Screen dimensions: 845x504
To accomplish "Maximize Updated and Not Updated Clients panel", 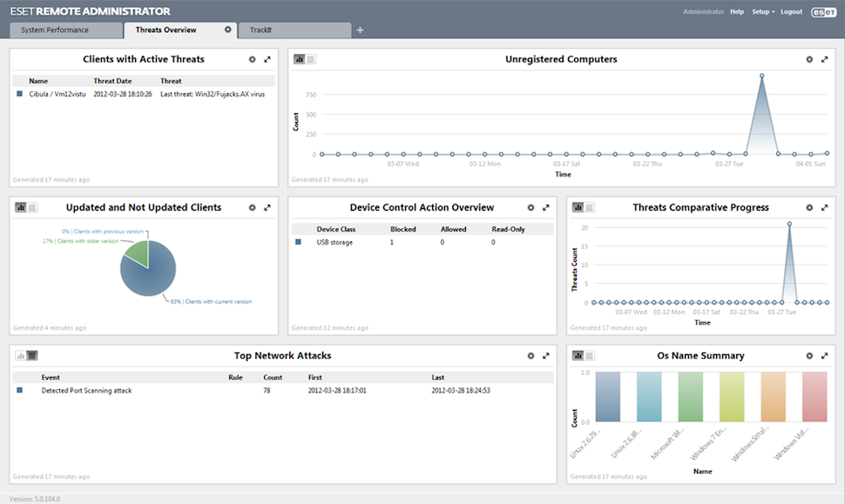I will click(x=267, y=207).
